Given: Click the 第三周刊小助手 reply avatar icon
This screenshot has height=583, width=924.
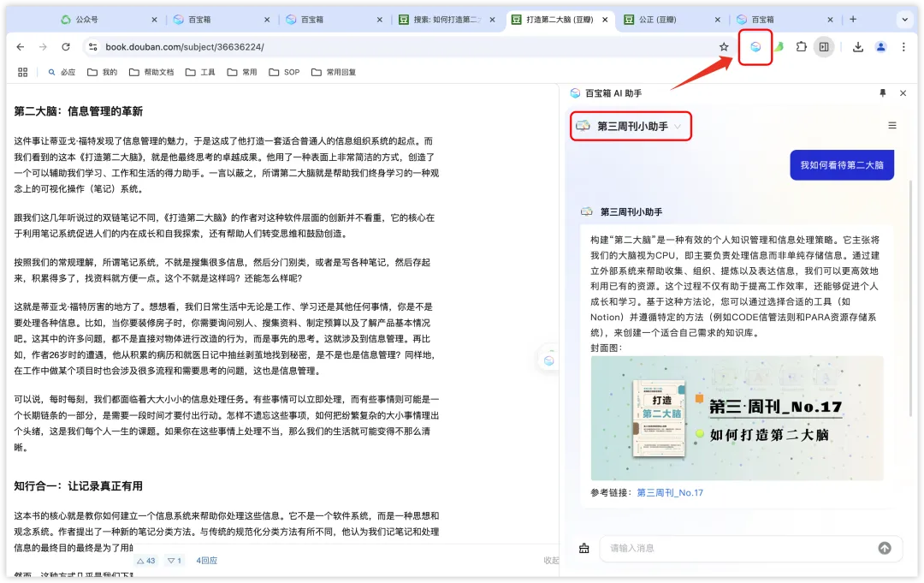Looking at the screenshot, I should [586, 211].
